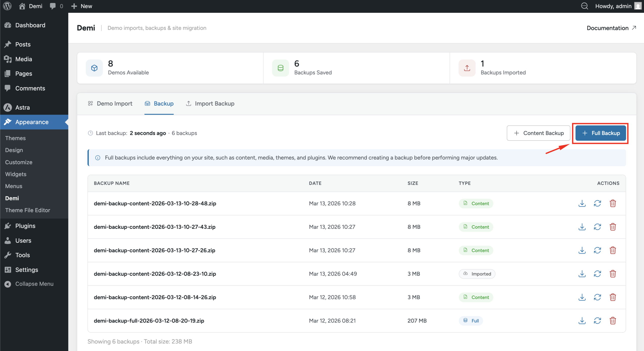Click the search icon in admin bar

[x=584, y=6]
